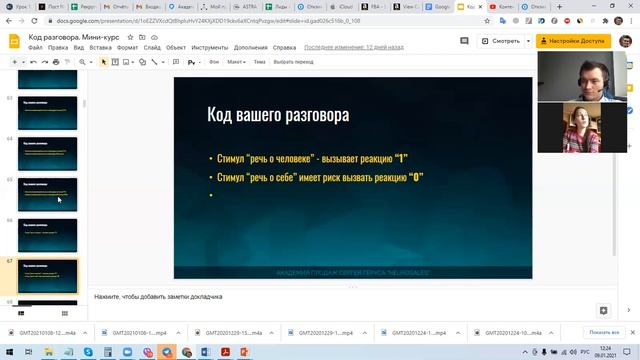Screen dimensions: 640x360
Task: Click the shape tool icon
Action: click(142, 62)
